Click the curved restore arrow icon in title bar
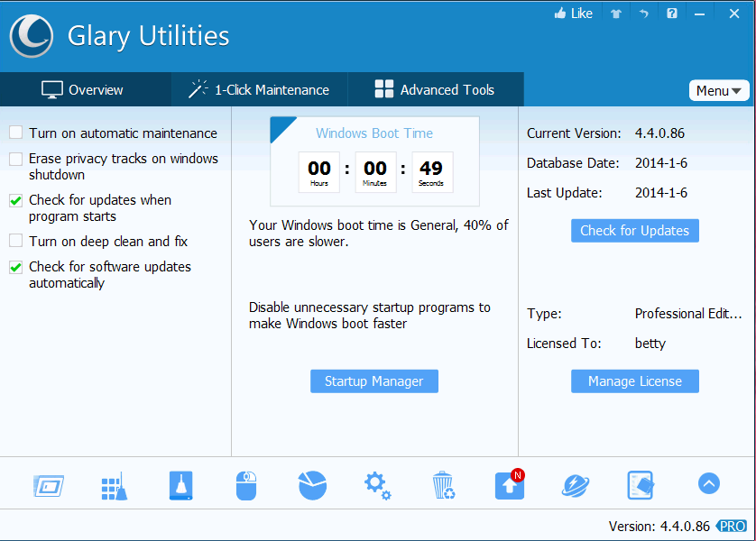Image resolution: width=756 pixels, height=541 pixels. click(643, 14)
